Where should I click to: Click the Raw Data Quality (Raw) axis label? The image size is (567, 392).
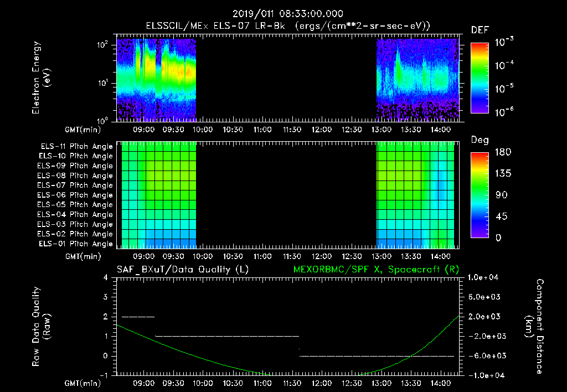(41, 327)
